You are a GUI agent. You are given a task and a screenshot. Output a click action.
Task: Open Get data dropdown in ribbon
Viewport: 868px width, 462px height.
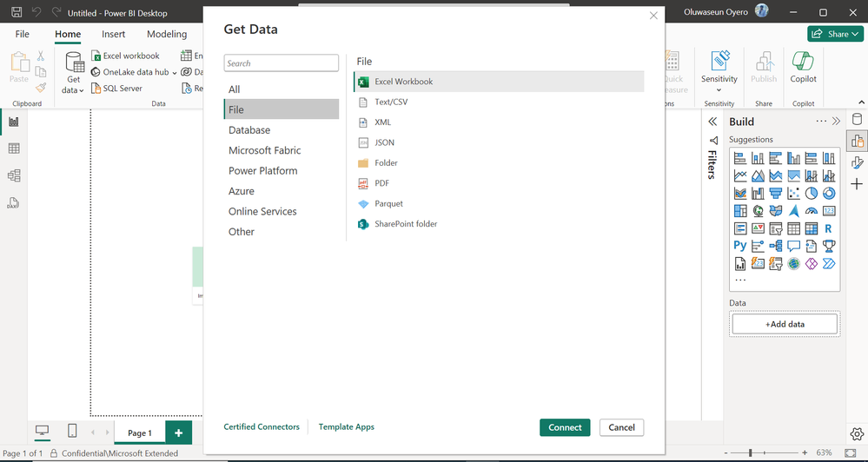pos(73,73)
